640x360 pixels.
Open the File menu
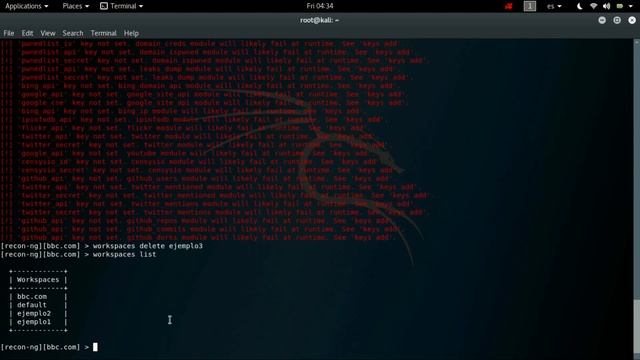coord(9,33)
